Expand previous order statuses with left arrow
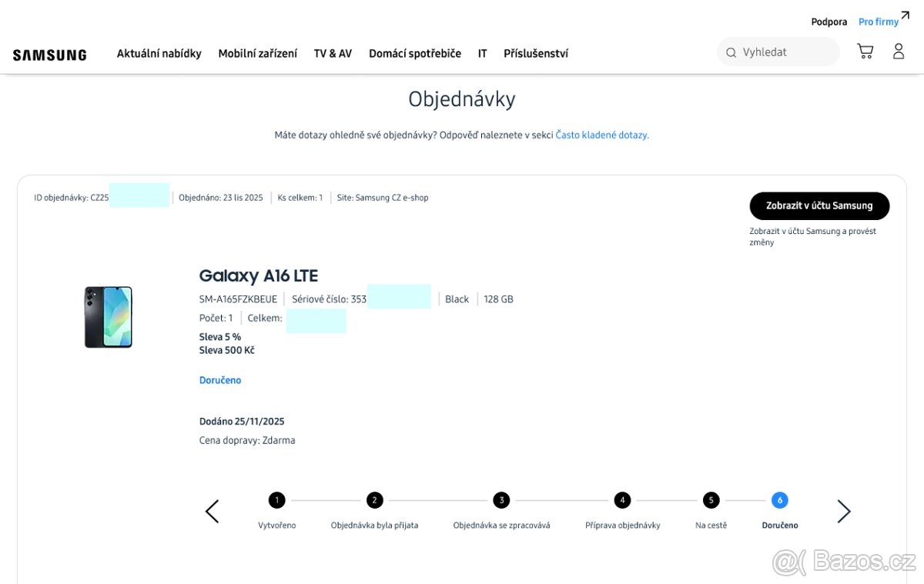Image resolution: width=924 pixels, height=584 pixels. [x=212, y=511]
